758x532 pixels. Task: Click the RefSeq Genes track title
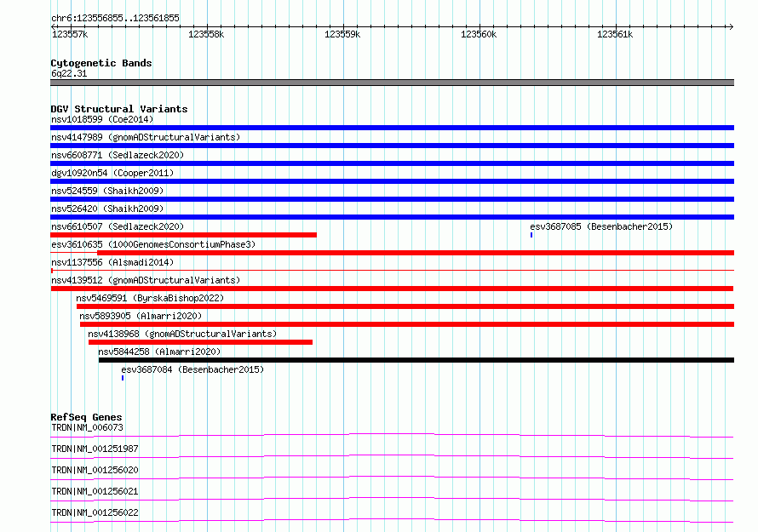[86, 417]
